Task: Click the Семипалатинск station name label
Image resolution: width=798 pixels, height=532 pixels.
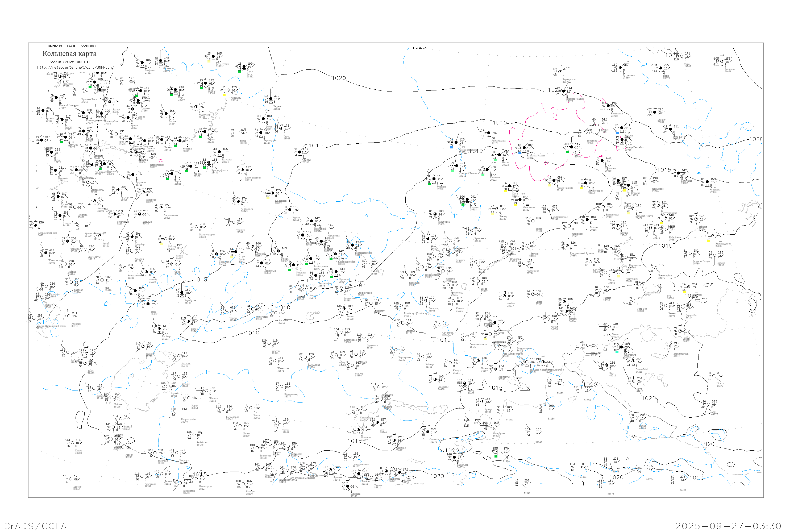Action: (478, 345)
